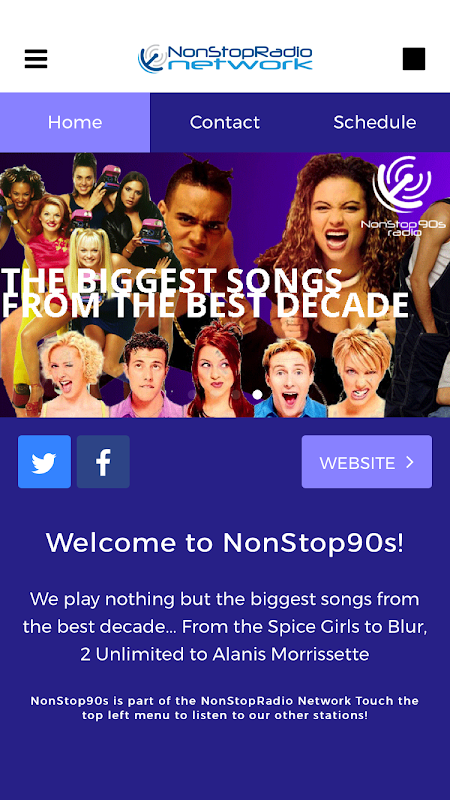Open the hamburger menu for other stations
Image resolution: width=450 pixels, height=800 pixels.
[36, 59]
